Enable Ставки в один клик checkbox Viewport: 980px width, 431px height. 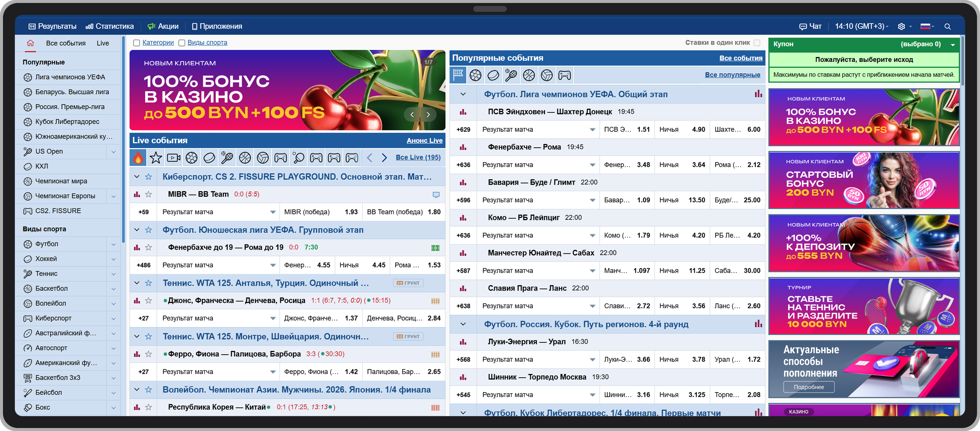point(757,43)
